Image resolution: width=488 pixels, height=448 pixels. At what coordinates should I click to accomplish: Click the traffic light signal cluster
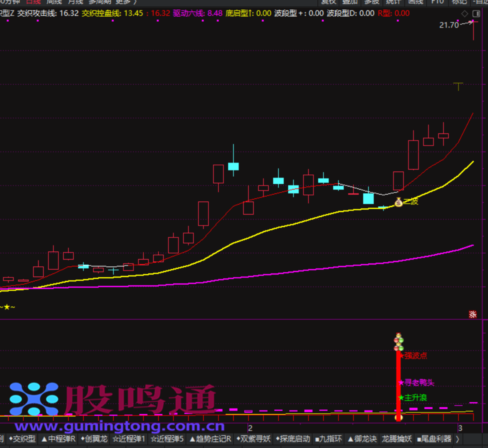click(x=398, y=342)
